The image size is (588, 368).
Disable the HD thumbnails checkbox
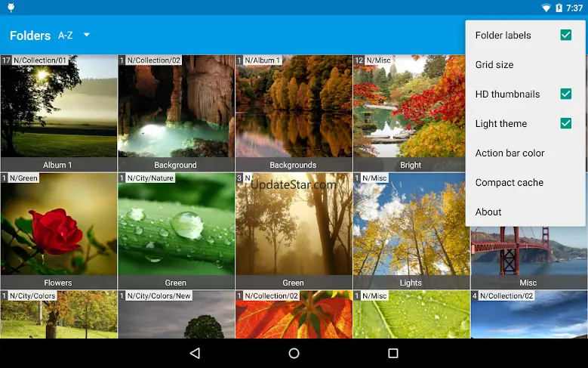click(x=566, y=94)
